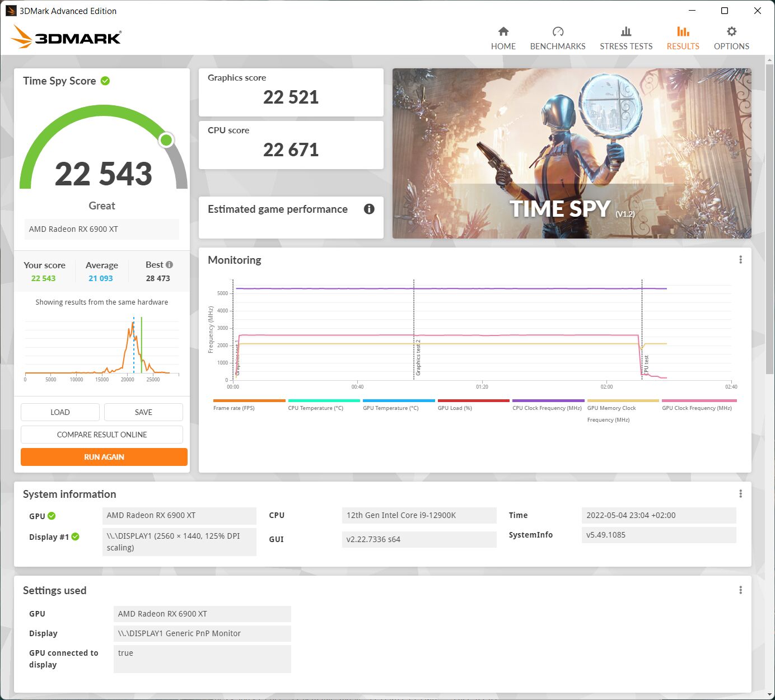This screenshot has height=700, width=775.
Task: Click the SystemInfo v5.49.1085 value
Action: click(x=659, y=535)
